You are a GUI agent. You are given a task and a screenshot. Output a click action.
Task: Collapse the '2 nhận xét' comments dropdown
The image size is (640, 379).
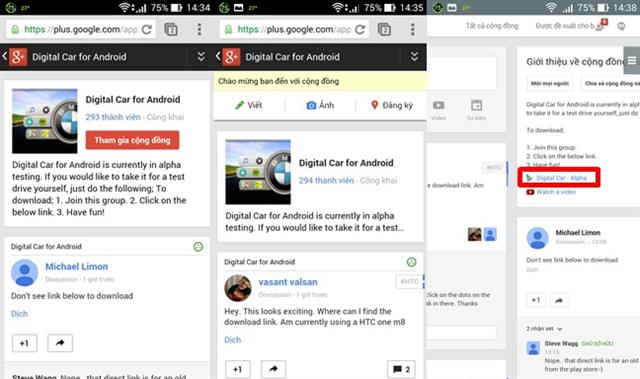pos(544,329)
